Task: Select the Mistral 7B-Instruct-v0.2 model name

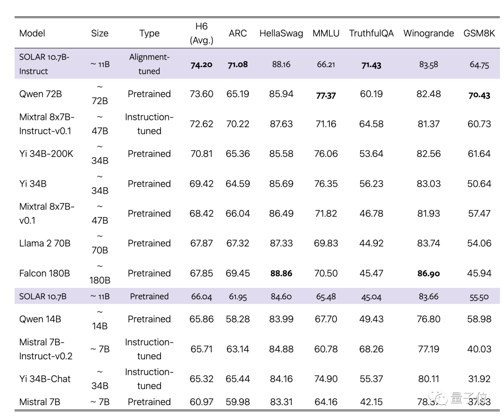Action: (46, 349)
